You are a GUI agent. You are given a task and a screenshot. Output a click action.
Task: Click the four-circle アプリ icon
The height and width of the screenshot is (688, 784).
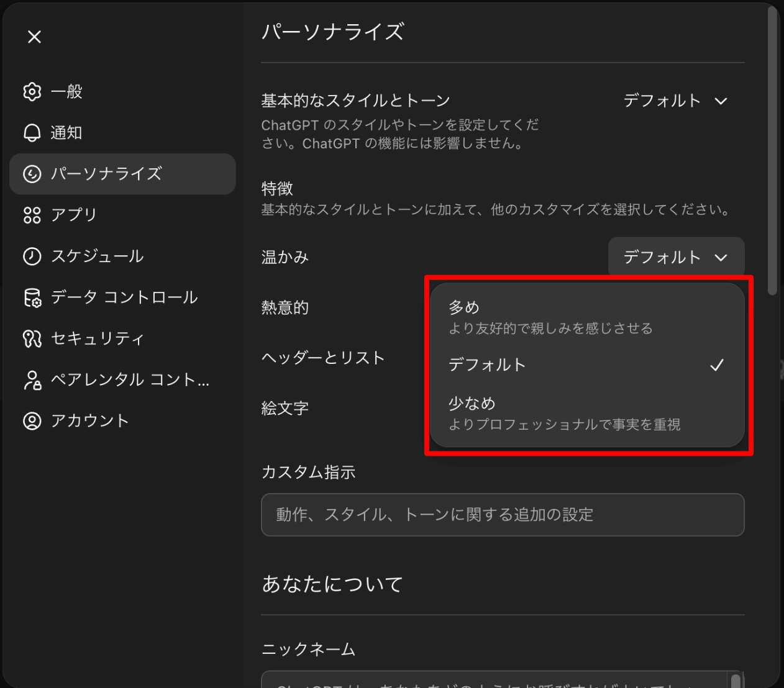point(32,215)
